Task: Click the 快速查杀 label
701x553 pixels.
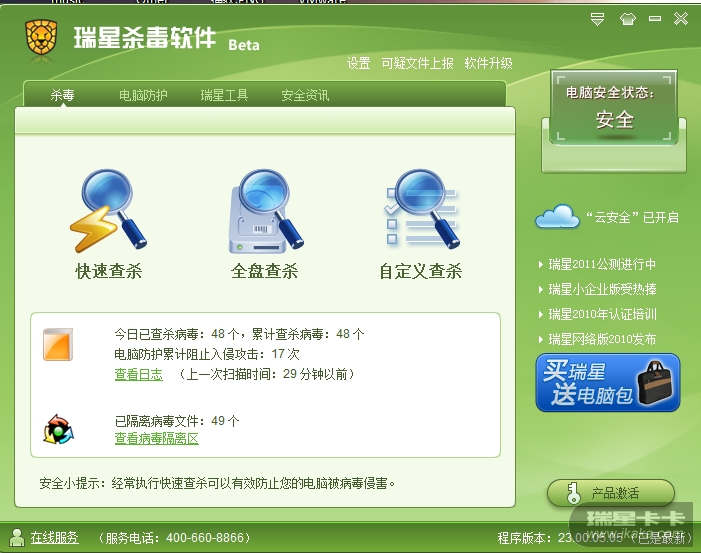Action: coord(109,271)
